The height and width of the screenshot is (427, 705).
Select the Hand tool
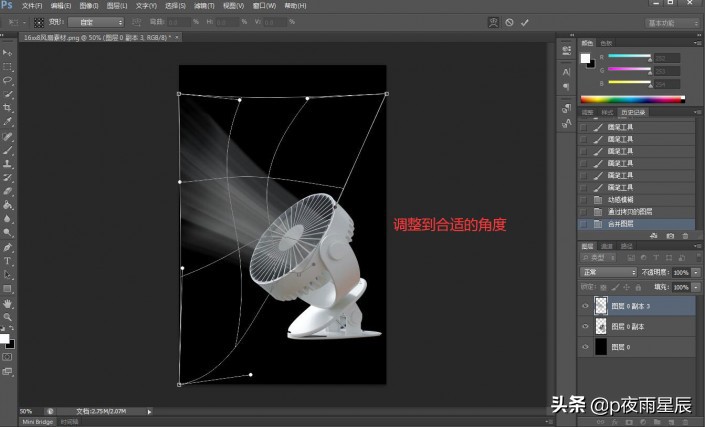coord(7,304)
